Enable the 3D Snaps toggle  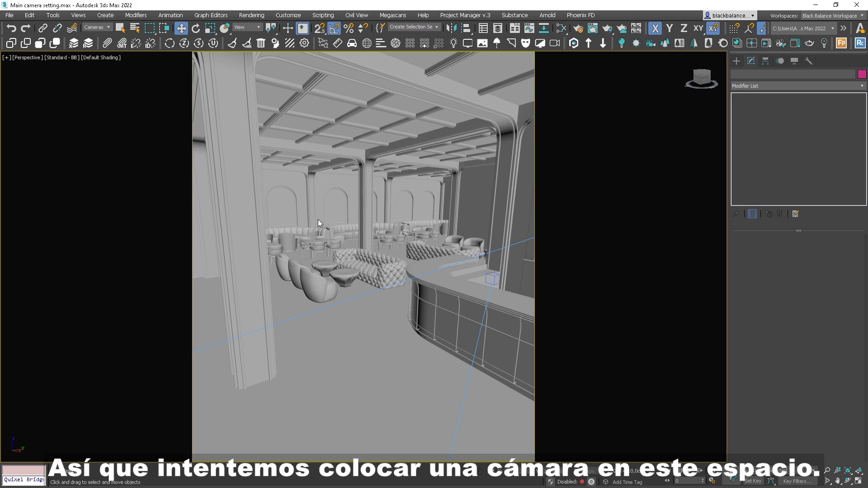(320, 28)
